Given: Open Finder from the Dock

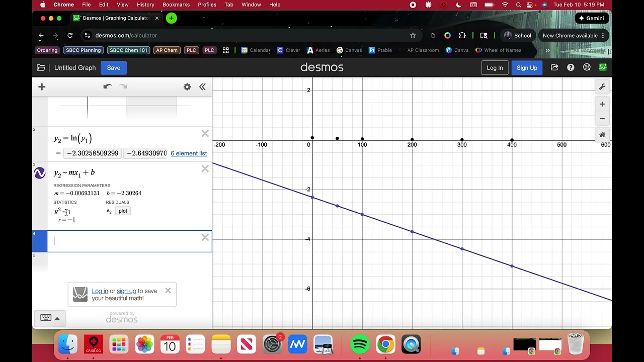Looking at the screenshot, I should tap(68, 344).
